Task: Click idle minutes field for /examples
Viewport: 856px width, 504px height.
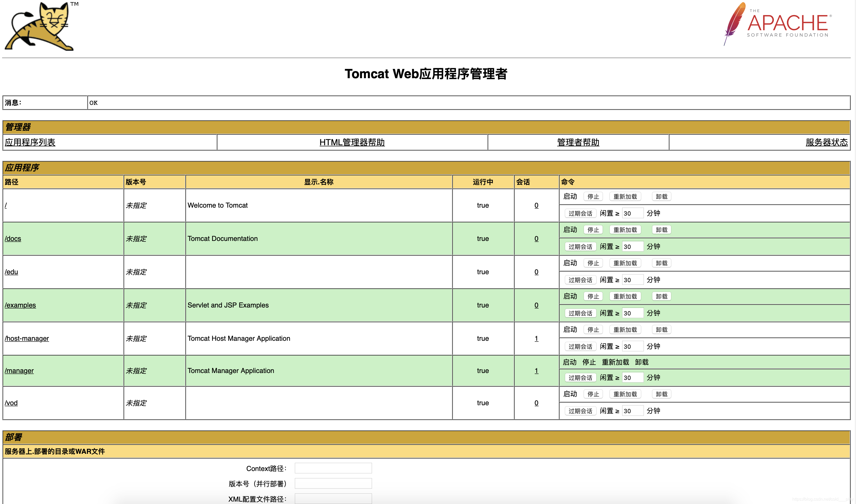Action: point(633,313)
